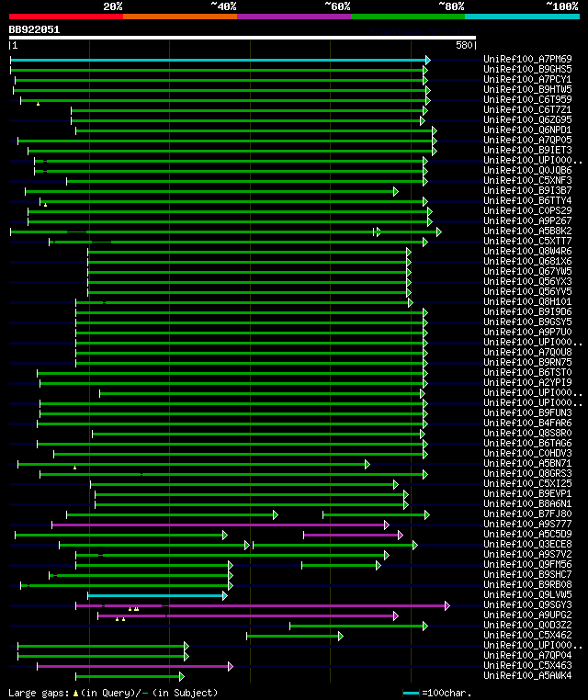
Task: Click the UniRef100_Q8GRS3 identifier
Action: pyautogui.click(x=527, y=473)
